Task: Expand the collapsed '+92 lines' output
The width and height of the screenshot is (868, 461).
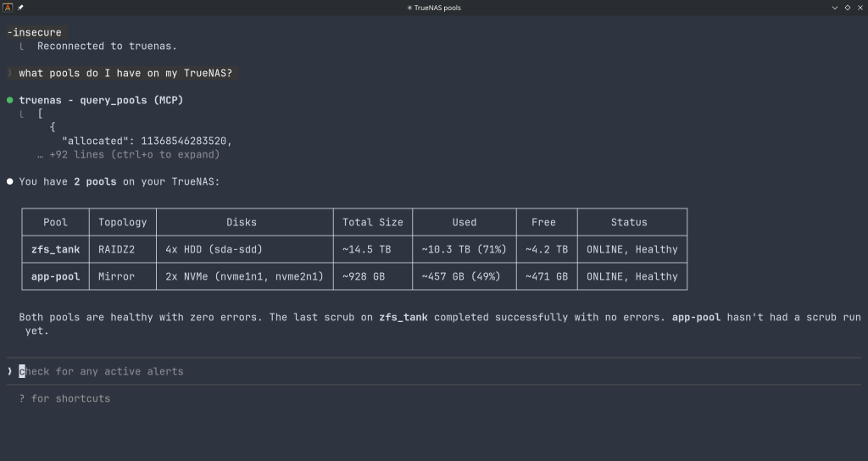Action: [134, 154]
